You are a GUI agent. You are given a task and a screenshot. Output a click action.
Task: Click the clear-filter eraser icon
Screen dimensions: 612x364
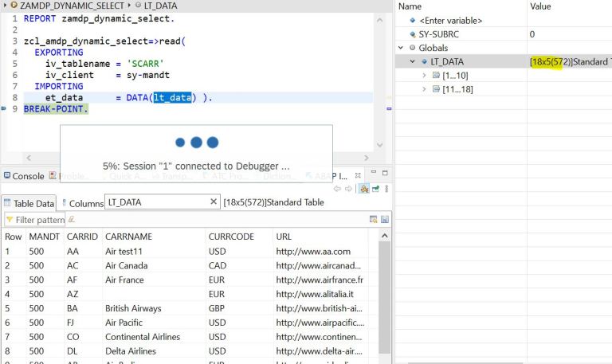(72, 219)
